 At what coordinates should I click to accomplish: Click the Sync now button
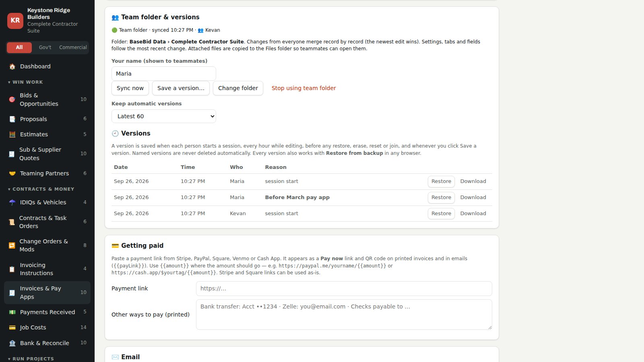click(130, 88)
